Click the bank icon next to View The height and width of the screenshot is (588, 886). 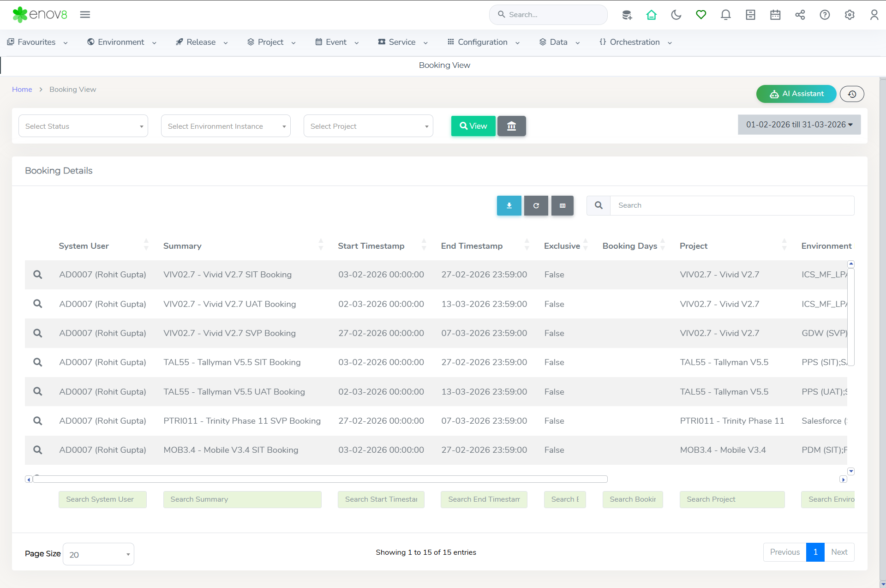point(511,126)
